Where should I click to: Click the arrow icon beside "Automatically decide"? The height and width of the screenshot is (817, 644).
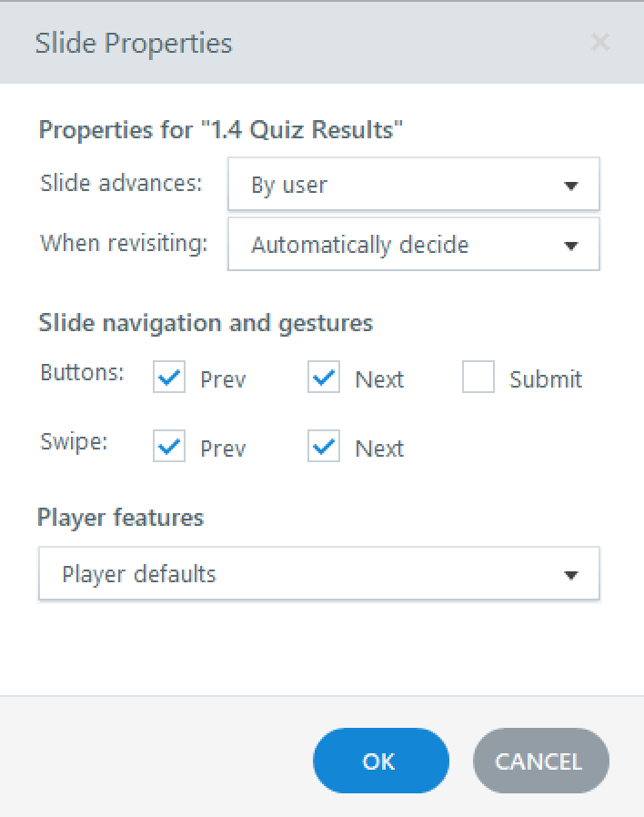pyautogui.click(x=571, y=246)
